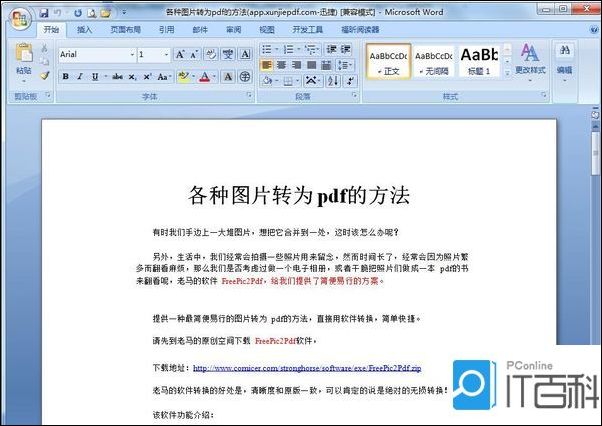Image resolution: width=602 pixels, height=426 pixels.
Task: Align text right
Action: (x=296, y=65)
